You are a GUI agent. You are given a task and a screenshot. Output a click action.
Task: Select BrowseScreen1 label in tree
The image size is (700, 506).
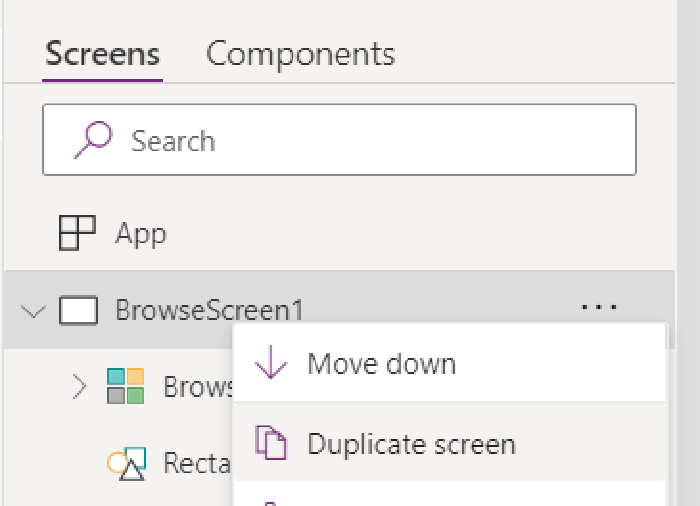[x=209, y=311]
